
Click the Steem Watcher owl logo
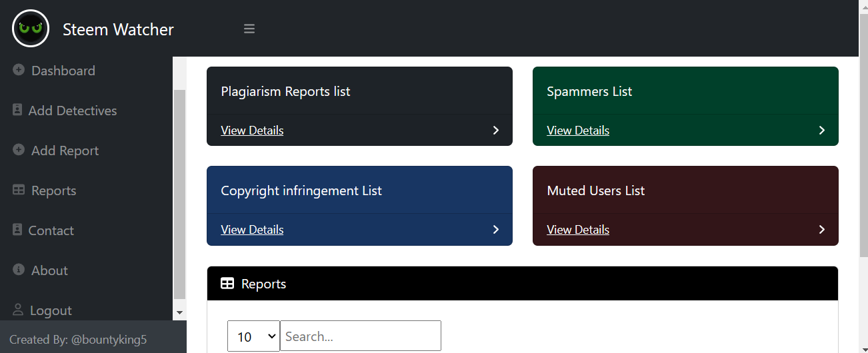coord(31,28)
